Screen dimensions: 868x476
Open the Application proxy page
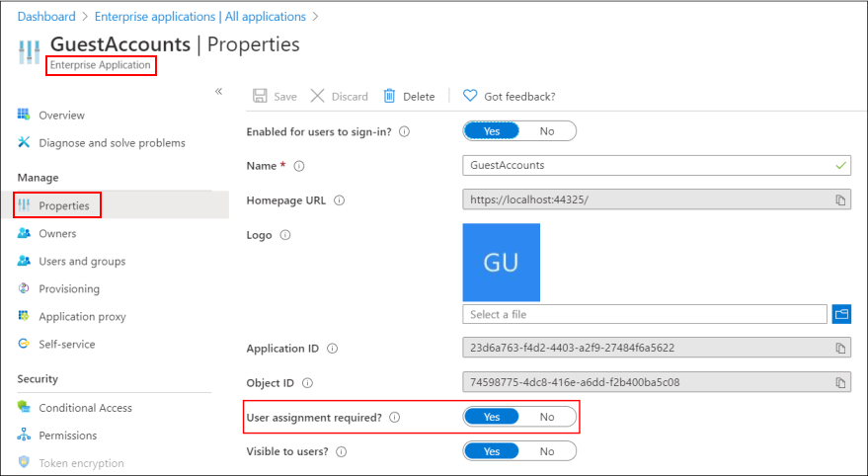pyautogui.click(x=82, y=317)
